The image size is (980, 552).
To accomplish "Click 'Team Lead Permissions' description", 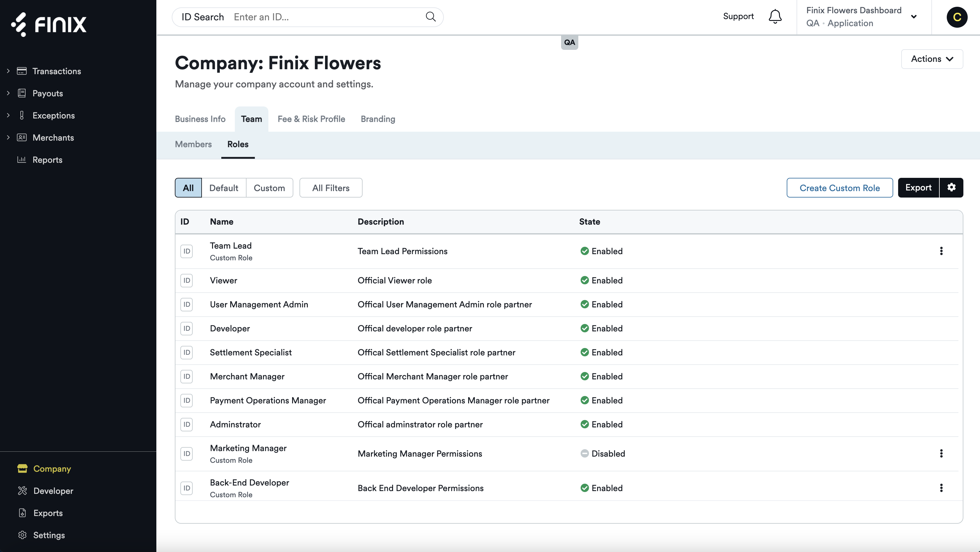I will (x=403, y=251).
